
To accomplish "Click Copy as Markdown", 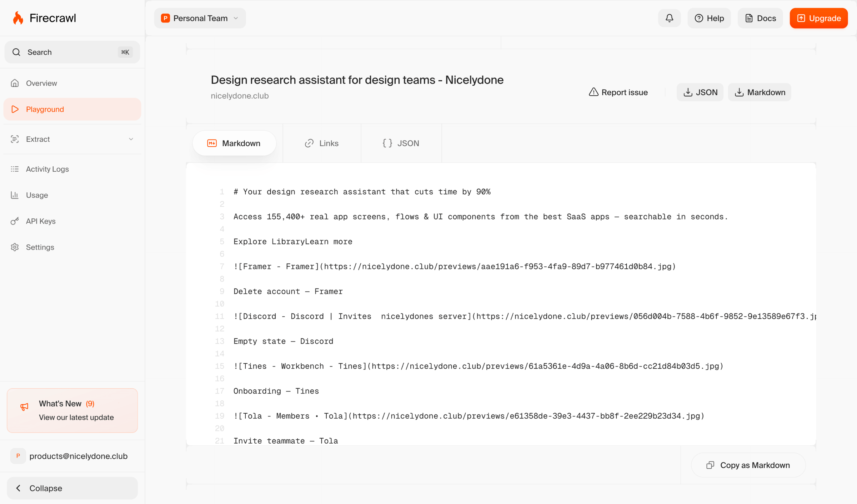I will coord(748,465).
